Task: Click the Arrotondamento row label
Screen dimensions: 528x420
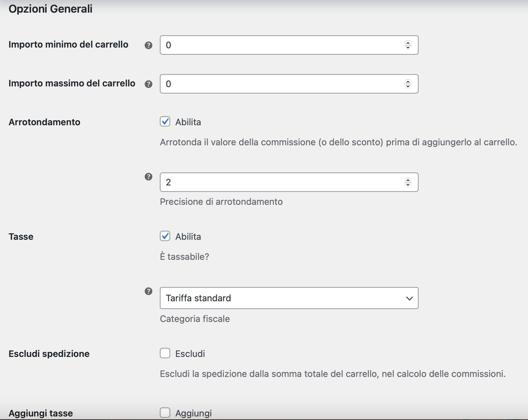Action: point(45,122)
